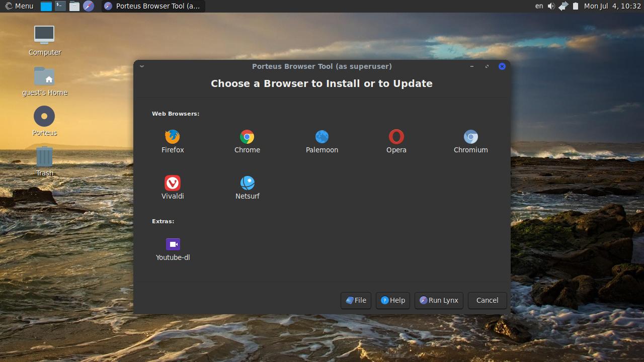644x362 pixels.
Task: Select the Opera browser icon
Action: click(396, 137)
